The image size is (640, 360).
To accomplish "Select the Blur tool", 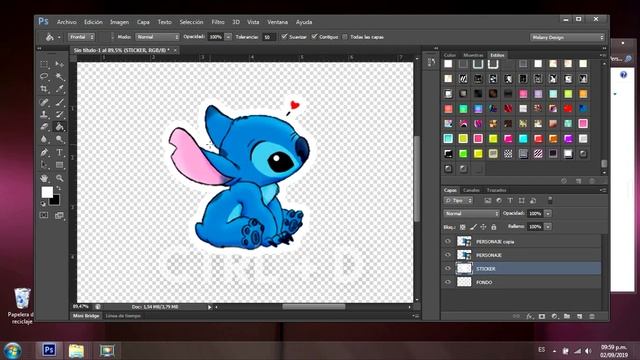I will coord(44,139).
